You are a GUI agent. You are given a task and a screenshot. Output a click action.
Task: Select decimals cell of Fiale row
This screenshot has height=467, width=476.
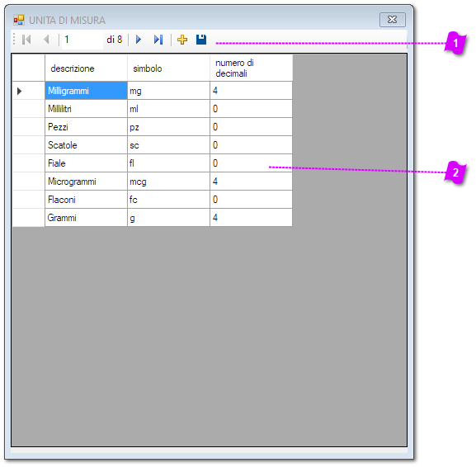[x=251, y=163]
